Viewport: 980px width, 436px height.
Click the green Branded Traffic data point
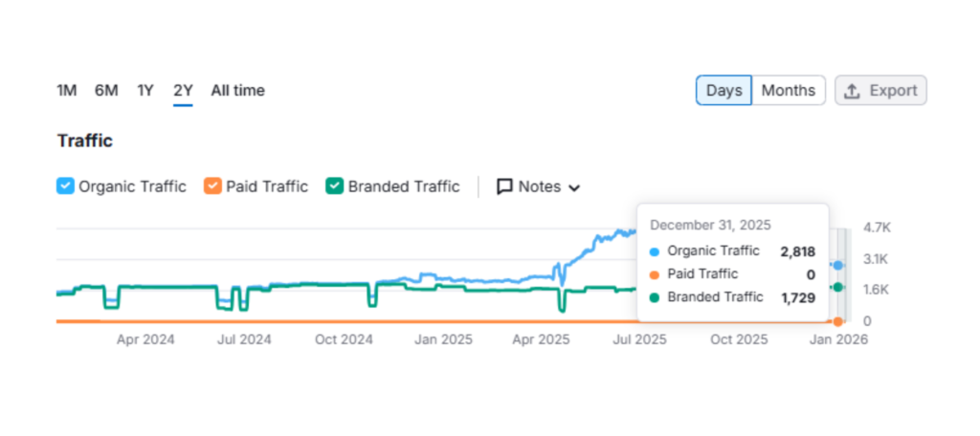point(837,287)
